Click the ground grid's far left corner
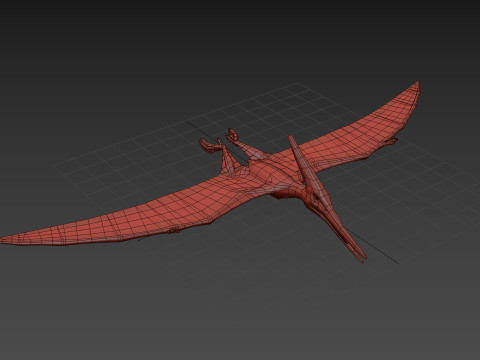Screen dimensions: 480x360 click(x=57, y=164)
